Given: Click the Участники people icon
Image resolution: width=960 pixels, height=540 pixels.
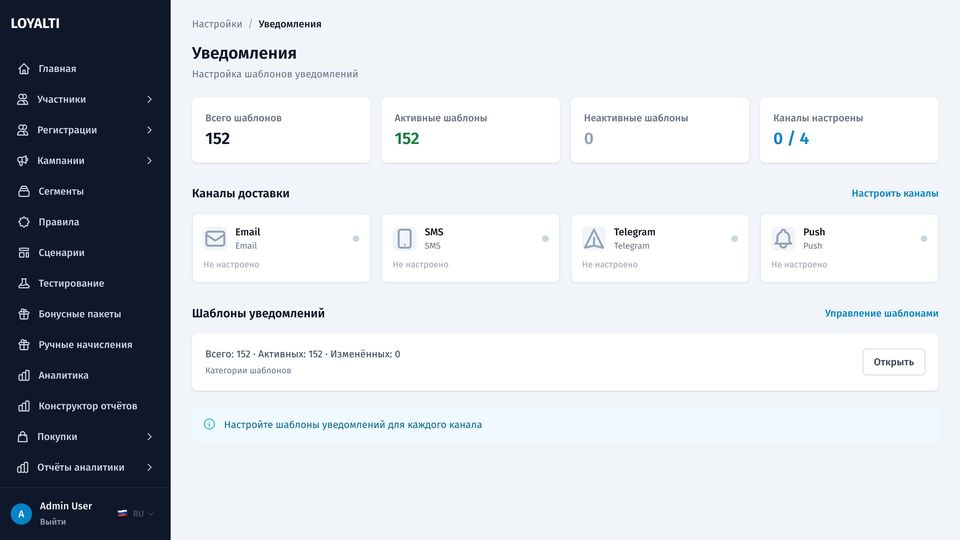Looking at the screenshot, I should click(x=23, y=99).
